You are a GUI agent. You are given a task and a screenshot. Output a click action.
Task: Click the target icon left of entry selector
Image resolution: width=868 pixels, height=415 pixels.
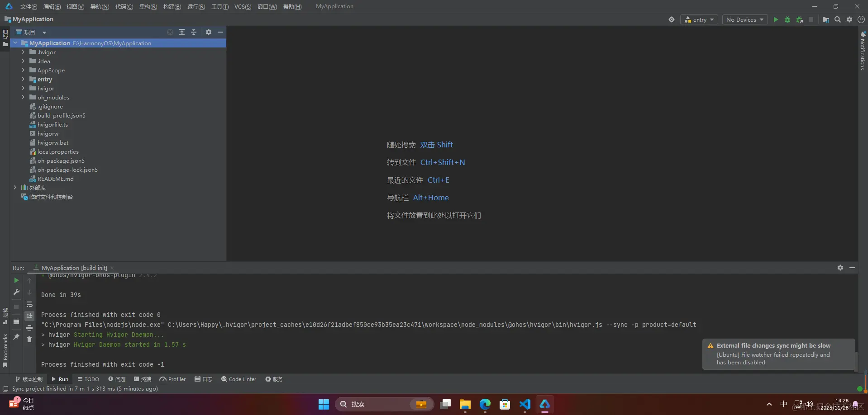[672, 19]
